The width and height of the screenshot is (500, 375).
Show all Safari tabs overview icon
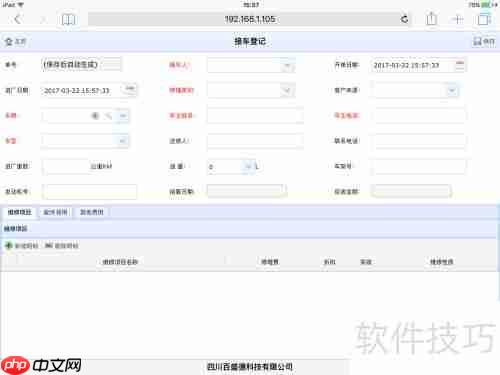[484, 19]
